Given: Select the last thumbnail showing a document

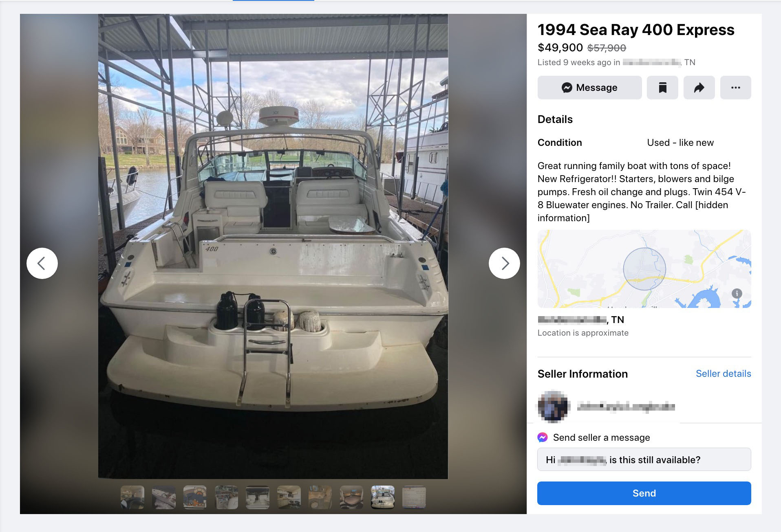Looking at the screenshot, I should click(x=414, y=497).
